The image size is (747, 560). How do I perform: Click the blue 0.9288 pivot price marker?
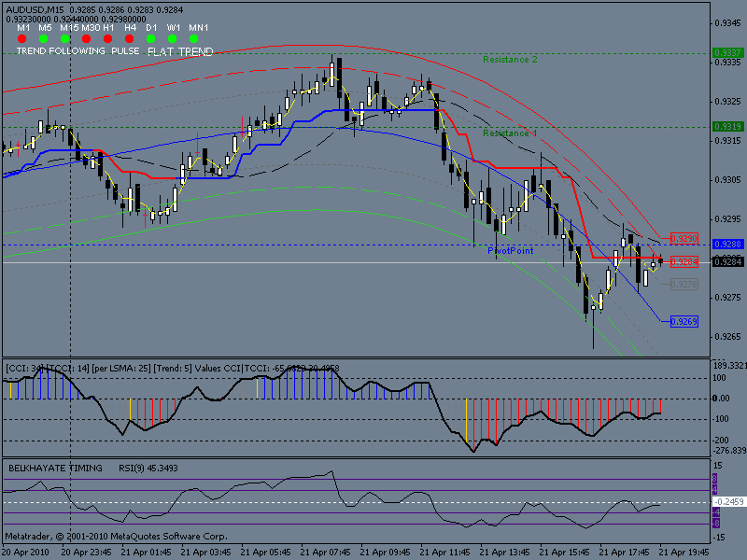point(727,244)
